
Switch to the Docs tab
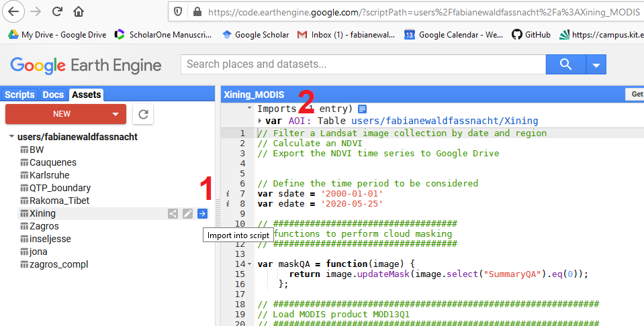pos(54,95)
